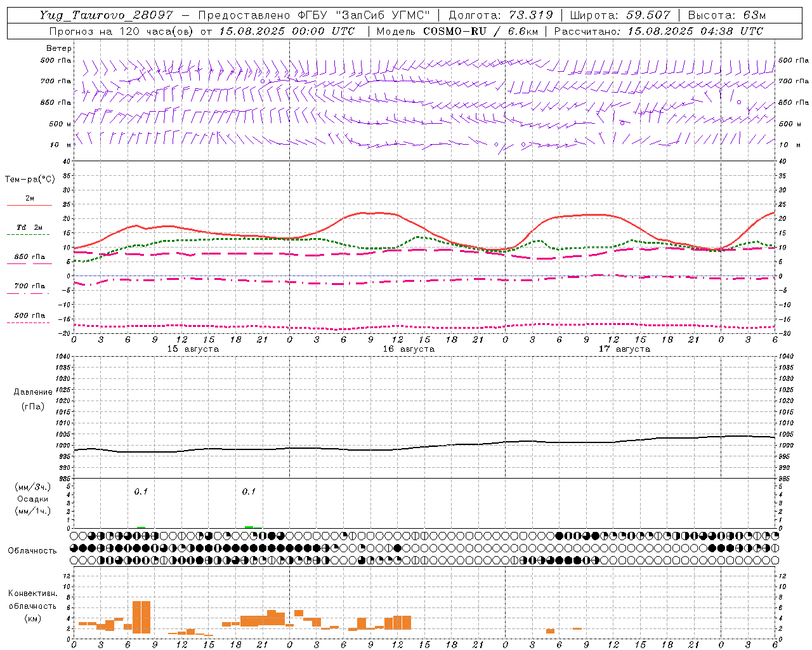
Task: Click the 'Рассчитано: 15.08.2025 04:38 UTC' timestamp
Action: click(x=658, y=31)
